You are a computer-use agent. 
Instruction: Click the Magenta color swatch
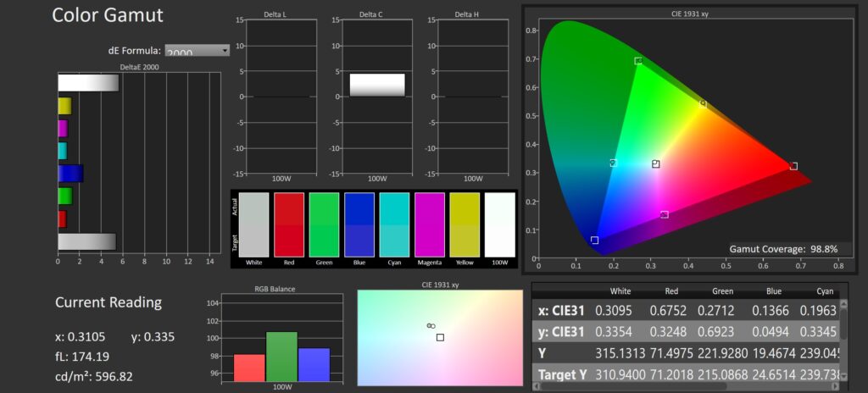[x=429, y=227]
